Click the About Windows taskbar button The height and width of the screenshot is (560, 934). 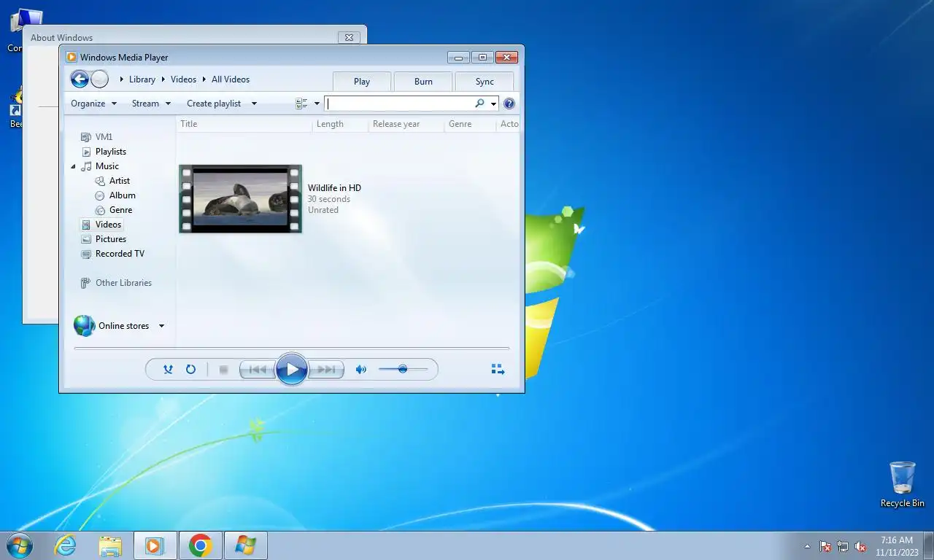245,545
